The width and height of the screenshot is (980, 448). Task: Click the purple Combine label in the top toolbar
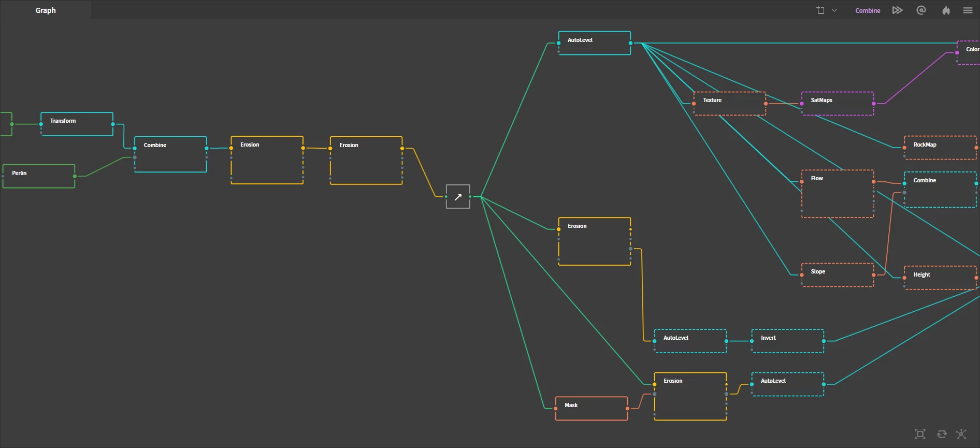click(868, 10)
